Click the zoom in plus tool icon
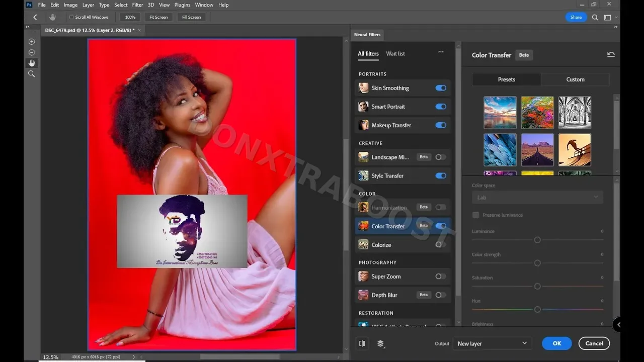Viewport: 644px width, 362px height. click(x=31, y=42)
